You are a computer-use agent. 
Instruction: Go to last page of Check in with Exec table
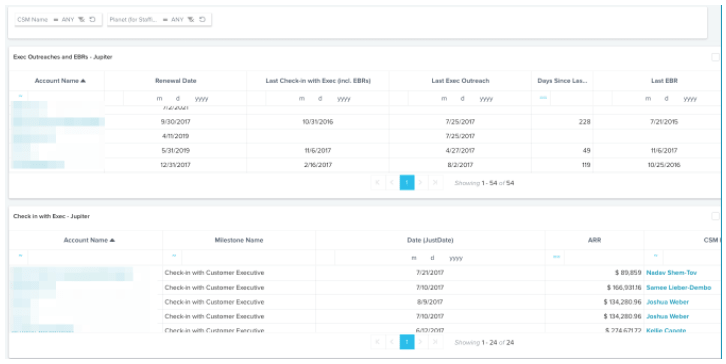435,342
